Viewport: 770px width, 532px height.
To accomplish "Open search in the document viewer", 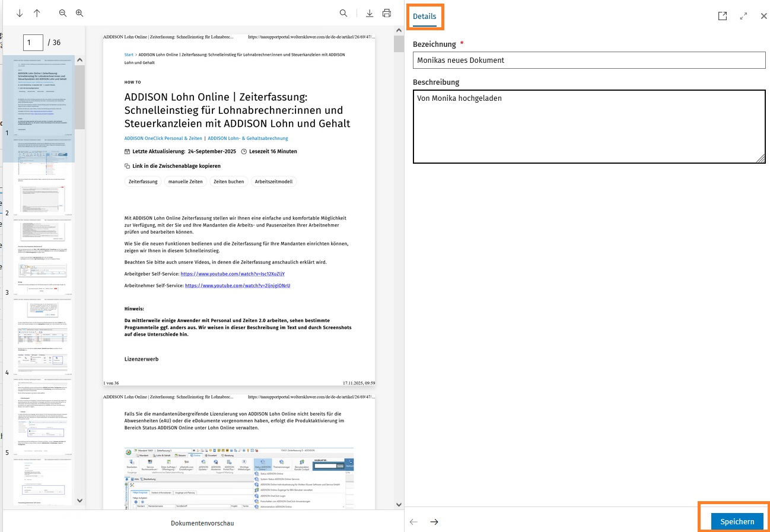I will pyautogui.click(x=343, y=13).
